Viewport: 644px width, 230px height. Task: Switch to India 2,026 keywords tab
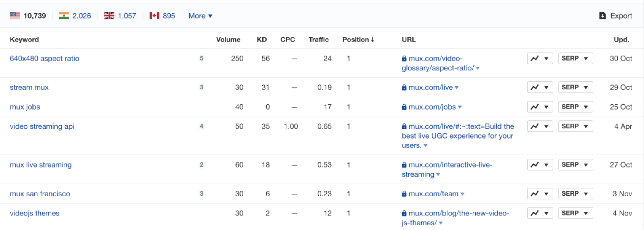pos(75,16)
